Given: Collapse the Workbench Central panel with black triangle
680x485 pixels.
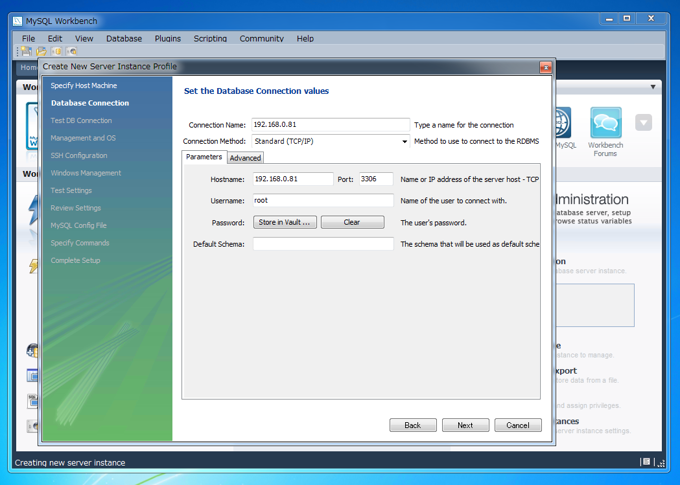Looking at the screenshot, I should [x=653, y=87].
